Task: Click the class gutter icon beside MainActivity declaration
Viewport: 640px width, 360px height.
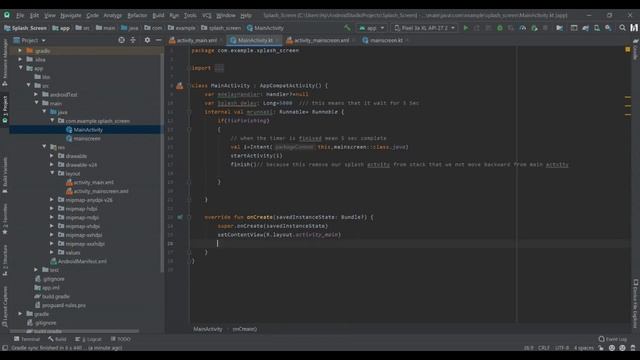Action: click(180, 86)
